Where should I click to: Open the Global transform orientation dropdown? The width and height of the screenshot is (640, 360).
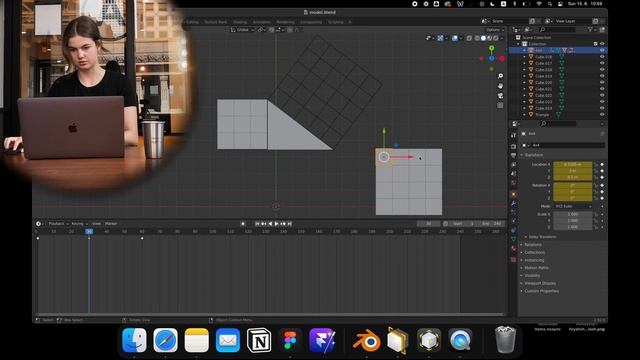coord(242,30)
